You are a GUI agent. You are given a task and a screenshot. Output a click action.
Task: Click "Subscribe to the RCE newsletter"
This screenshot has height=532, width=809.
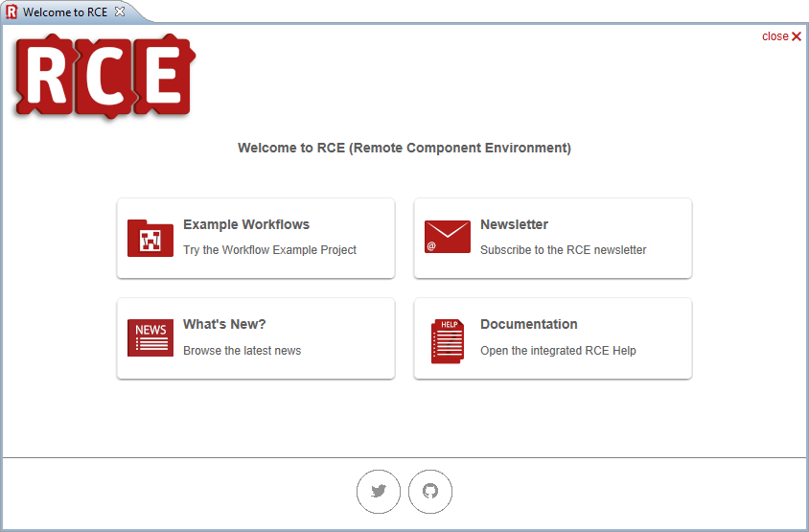click(x=563, y=250)
